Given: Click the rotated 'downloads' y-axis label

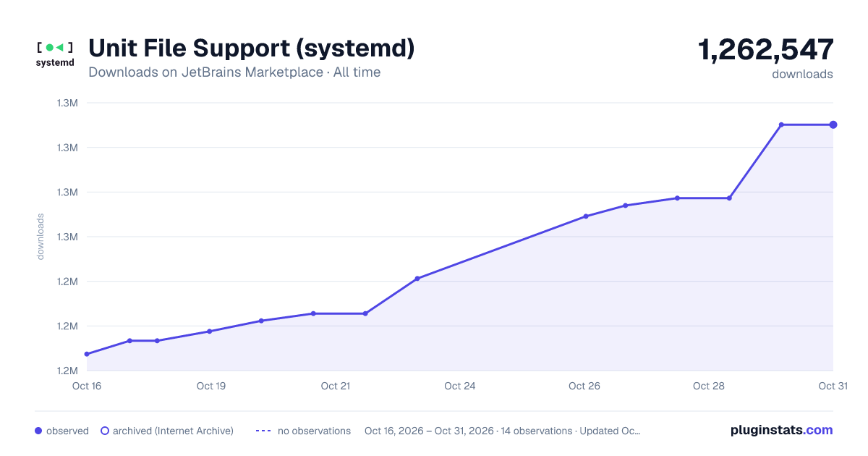Looking at the screenshot, I should (x=41, y=237).
